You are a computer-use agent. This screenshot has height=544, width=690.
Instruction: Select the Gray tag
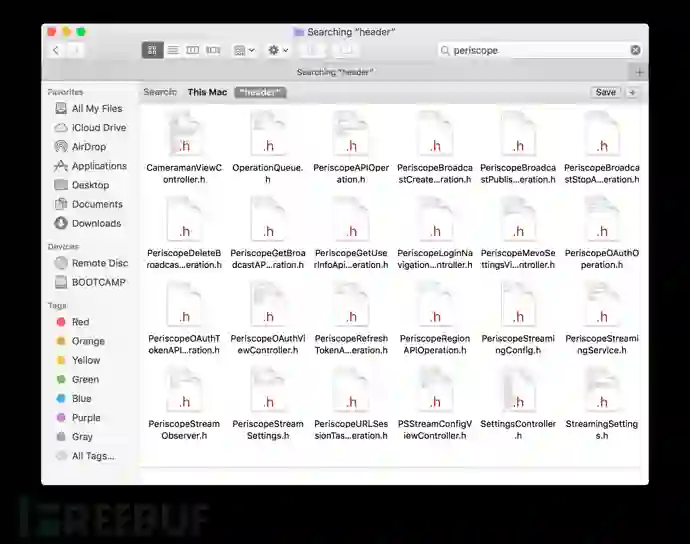75,437
